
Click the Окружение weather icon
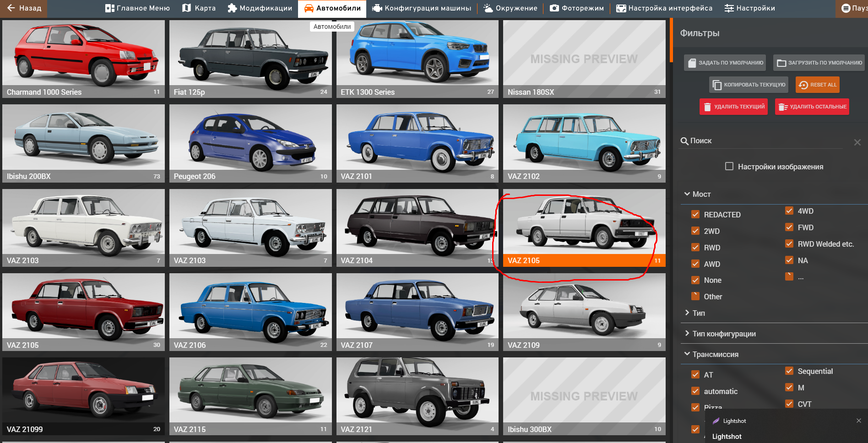point(488,8)
